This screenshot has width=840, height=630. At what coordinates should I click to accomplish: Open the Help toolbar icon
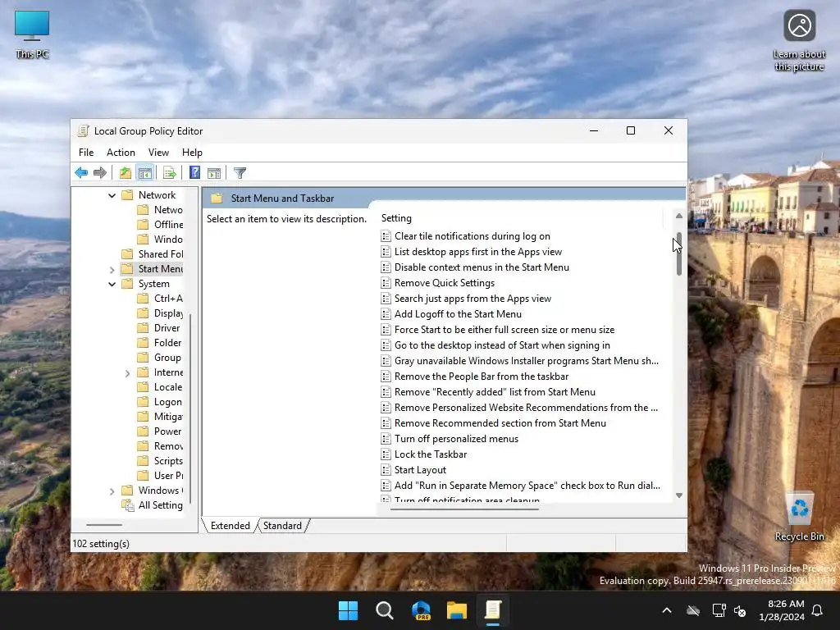(194, 172)
